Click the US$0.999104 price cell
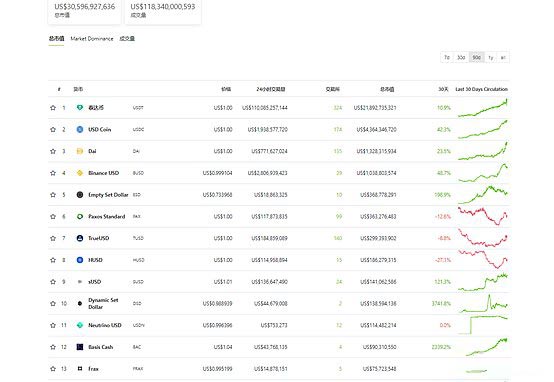The width and height of the screenshot is (554, 382). point(218,173)
